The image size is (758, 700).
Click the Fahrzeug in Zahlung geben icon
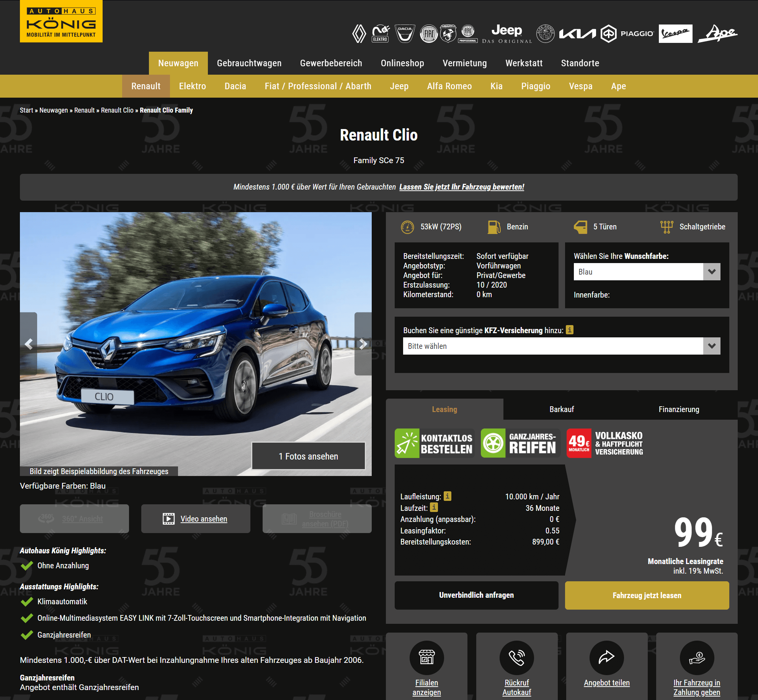click(697, 657)
